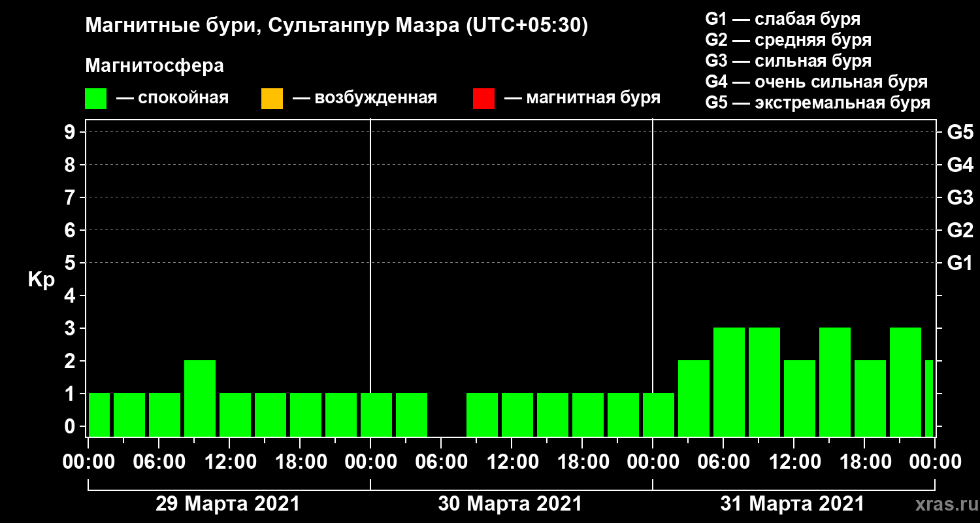The width and height of the screenshot is (980, 523).
Task: Click the 'G4 — очень сильная буря' legend line
Action: [x=817, y=82]
